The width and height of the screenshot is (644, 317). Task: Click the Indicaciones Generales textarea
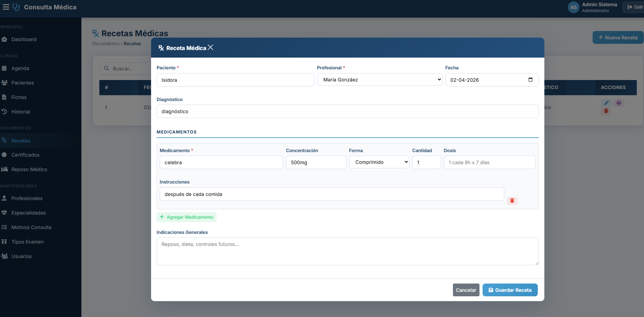point(347,251)
